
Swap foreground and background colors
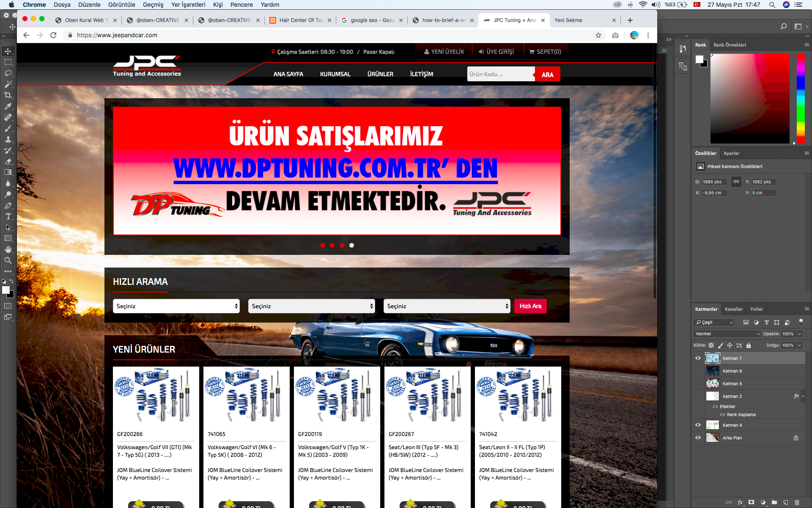point(11,281)
